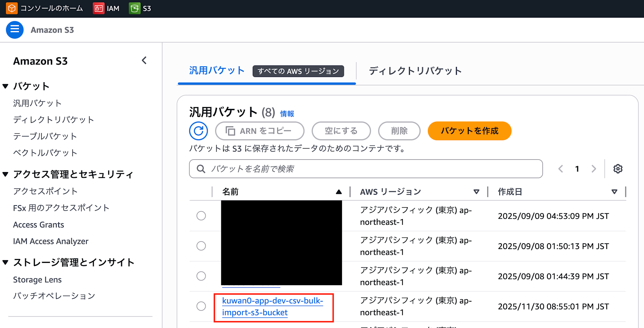This screenshot has width=644, height=328.
Task: Switch to the ディレクトリバケット tab
Action: [x=415, y=71]
